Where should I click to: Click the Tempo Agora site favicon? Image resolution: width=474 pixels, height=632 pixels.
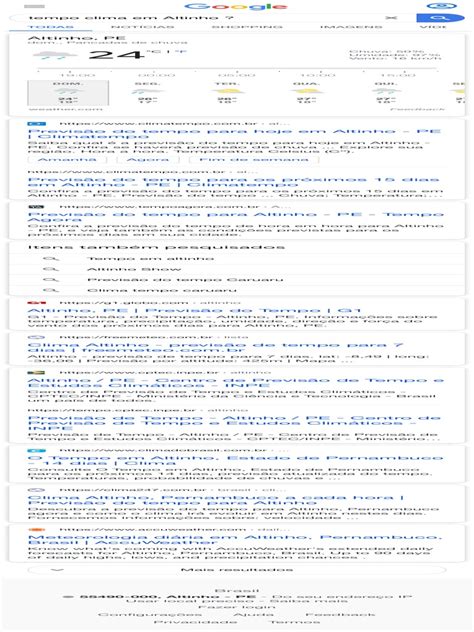37,207
